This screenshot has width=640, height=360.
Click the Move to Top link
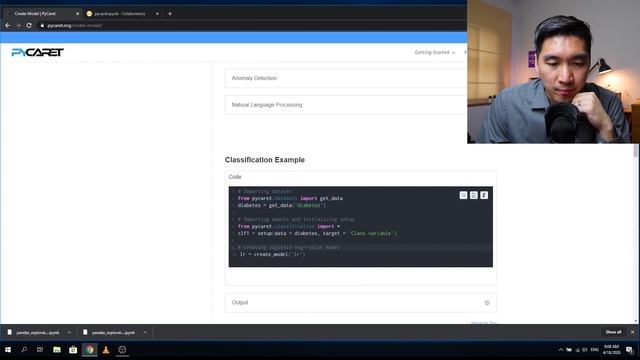point(484,323)
